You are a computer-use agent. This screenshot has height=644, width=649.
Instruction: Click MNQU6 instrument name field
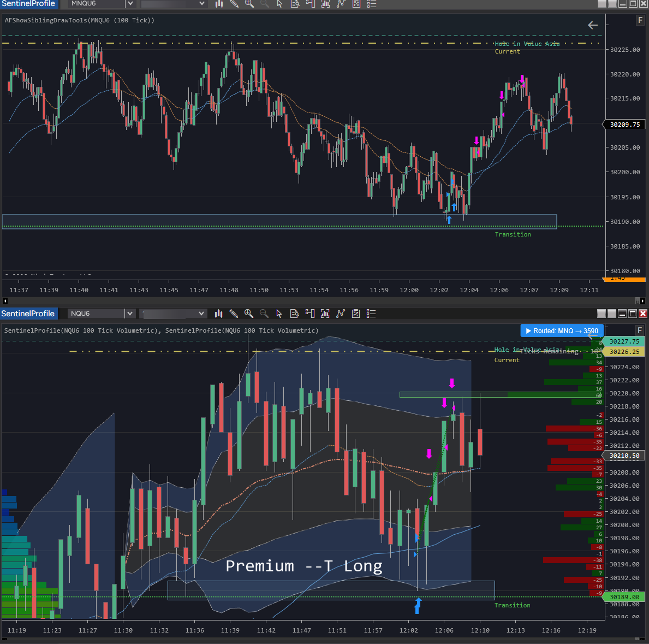(x=97, y=3)
